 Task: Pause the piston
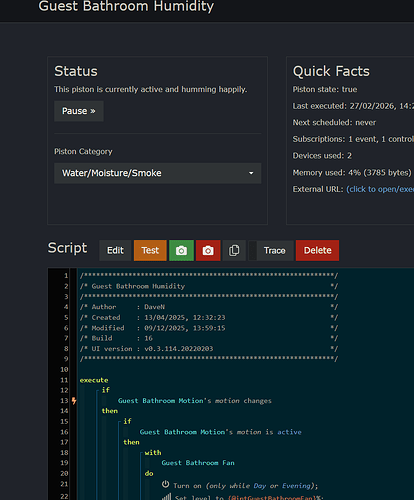[x=79, y=111]
